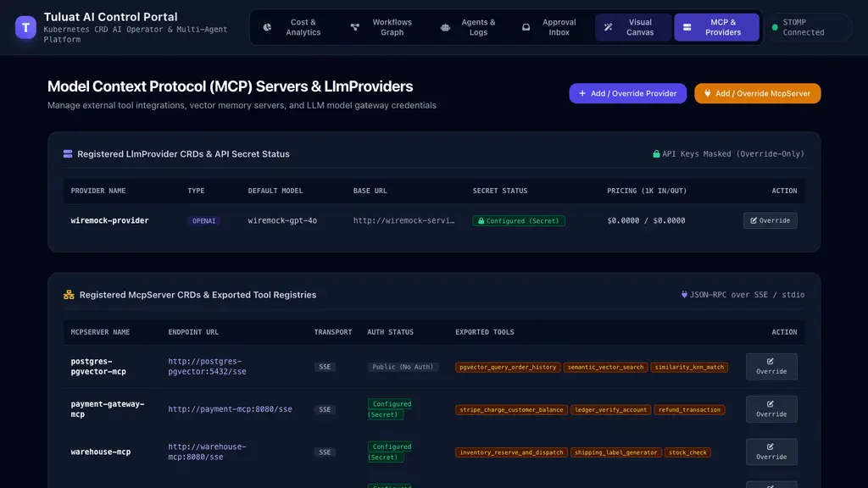Override the warehouse-mcp server
The height and width of the screenshot is (488, 868).
(771, 452)
